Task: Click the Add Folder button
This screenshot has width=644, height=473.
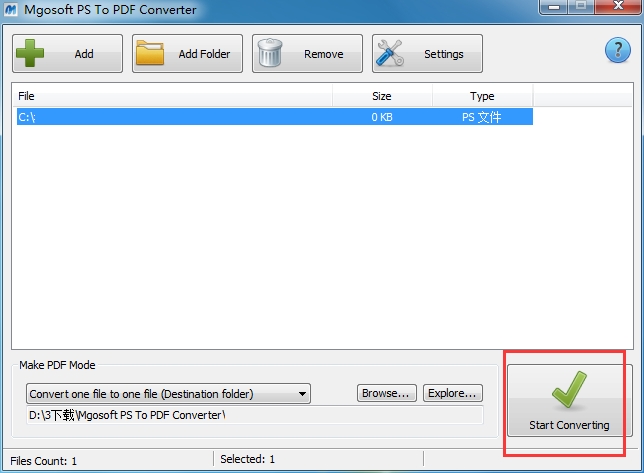Action: pyautogui.click(x=187, y=54)
